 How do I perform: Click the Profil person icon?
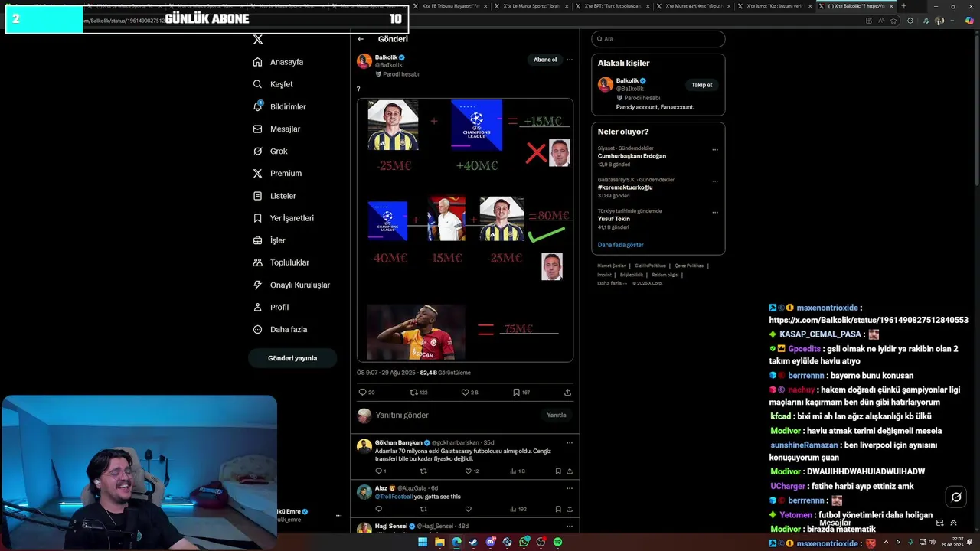[x=258, y=307]
